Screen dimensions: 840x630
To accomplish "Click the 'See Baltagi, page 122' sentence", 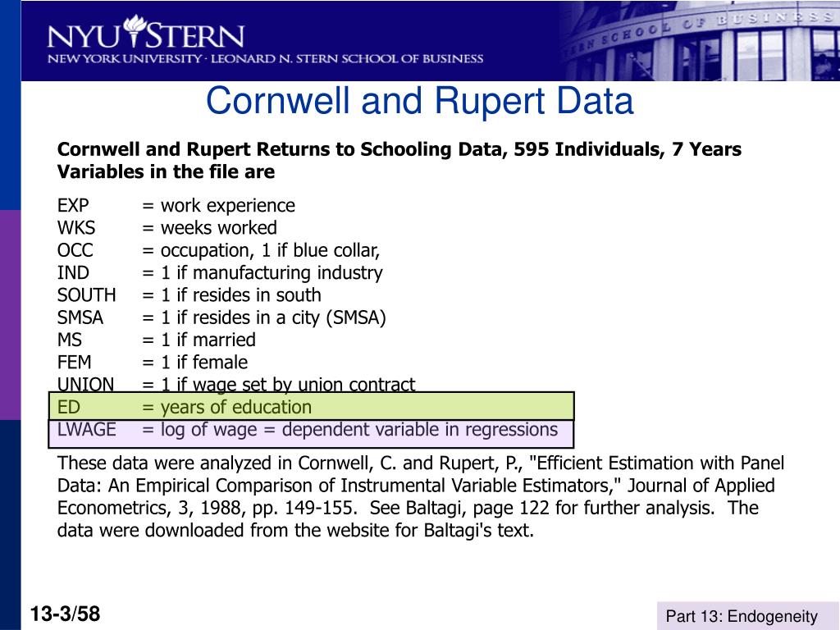I will click(x=541, y=508).
